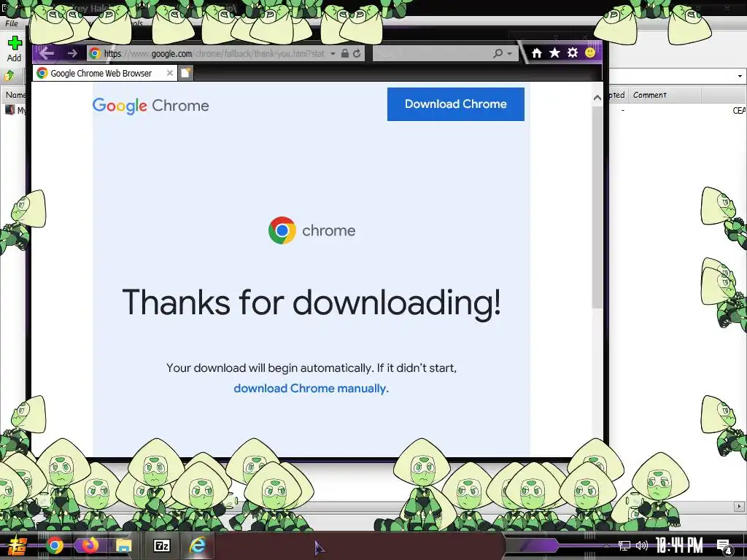Image resolution: width=747 pixels, height=560 pixels.
Task: Click the scroll up arrow of the page
Action: click(597, 98)
